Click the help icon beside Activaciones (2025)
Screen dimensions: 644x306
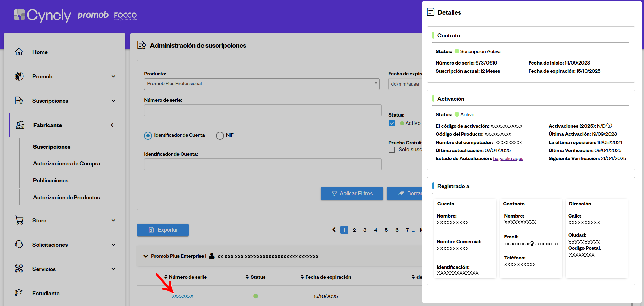(609, 126)
